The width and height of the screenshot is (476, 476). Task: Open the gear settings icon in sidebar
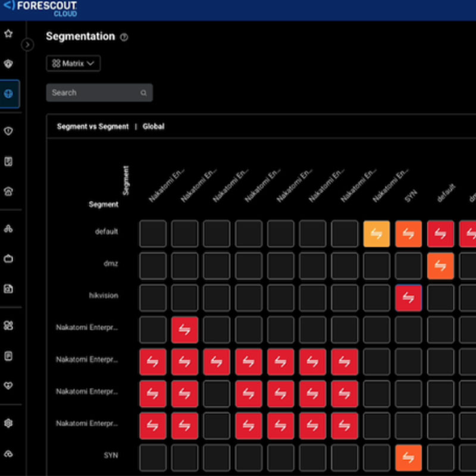coord(8,424)
